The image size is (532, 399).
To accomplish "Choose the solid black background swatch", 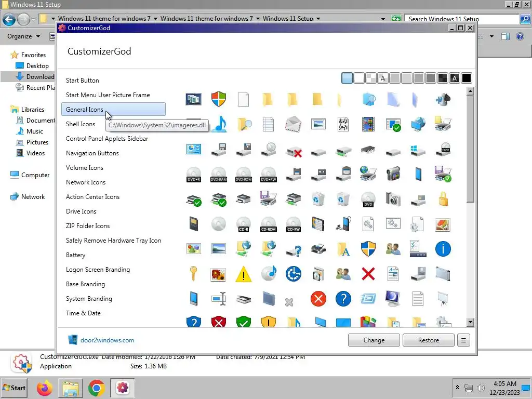I will point(467,78).
